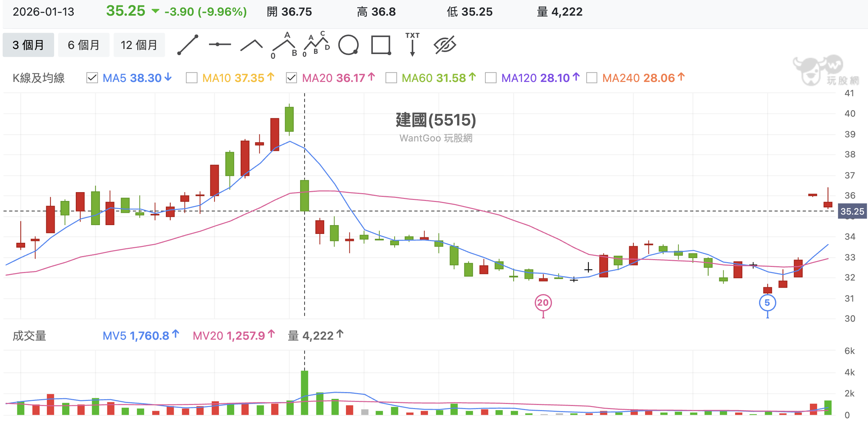Viewport: 868px width, 423px height.
Task: Enable the MA10 moving average checkbox
Action: click(x=192, y=78)
